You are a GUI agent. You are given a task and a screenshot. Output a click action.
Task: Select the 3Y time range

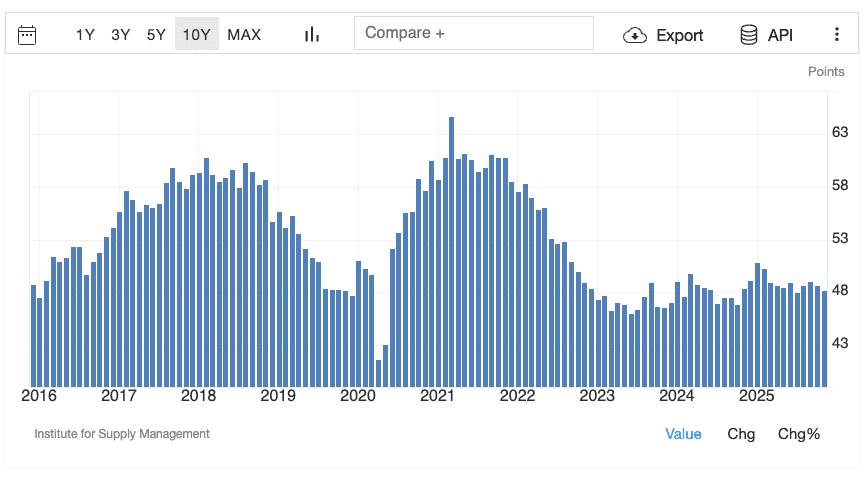pos(121,35)
